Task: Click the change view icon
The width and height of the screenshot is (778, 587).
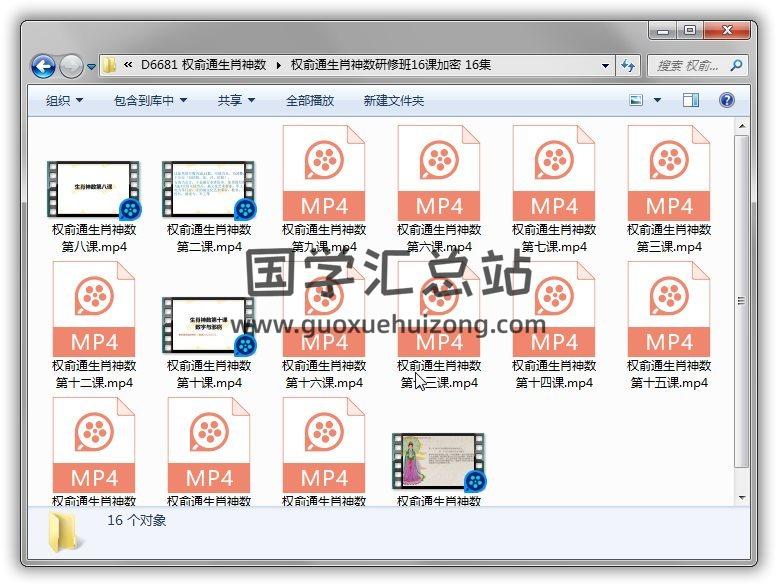Action: [636, 100]
